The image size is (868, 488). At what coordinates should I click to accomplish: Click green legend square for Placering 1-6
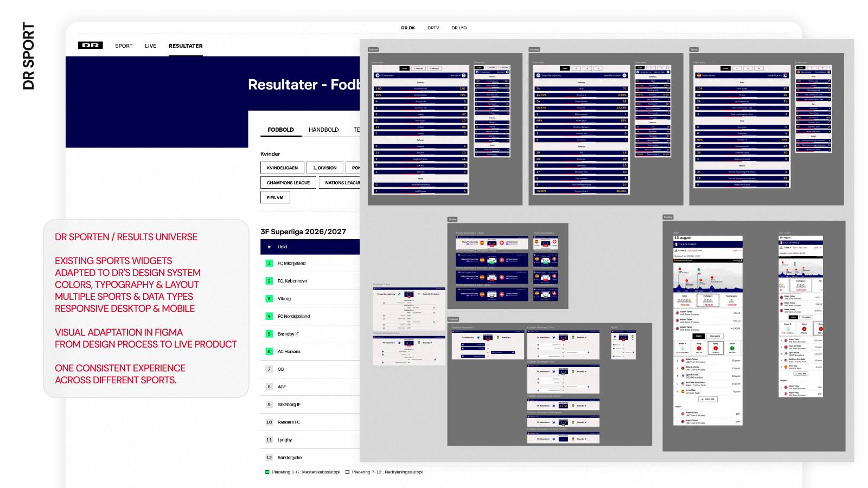[267, 472]
